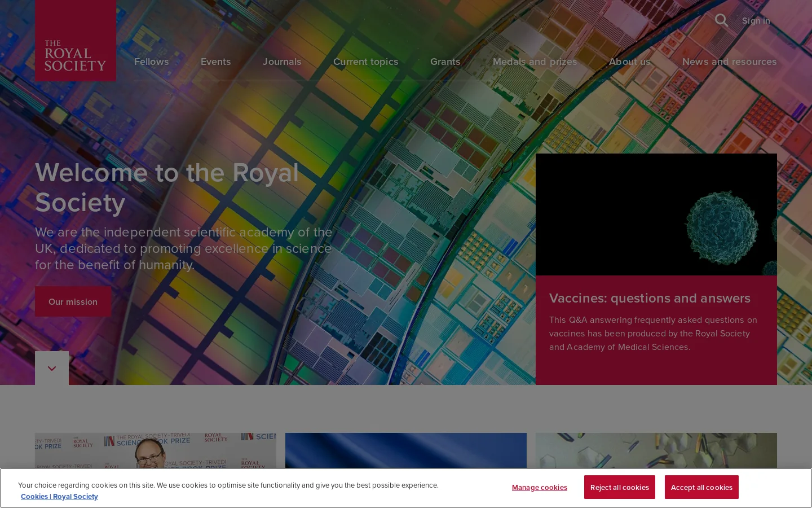Open the book prize photo card
This screenshot has width=812, height=508.
pos(156,450)
